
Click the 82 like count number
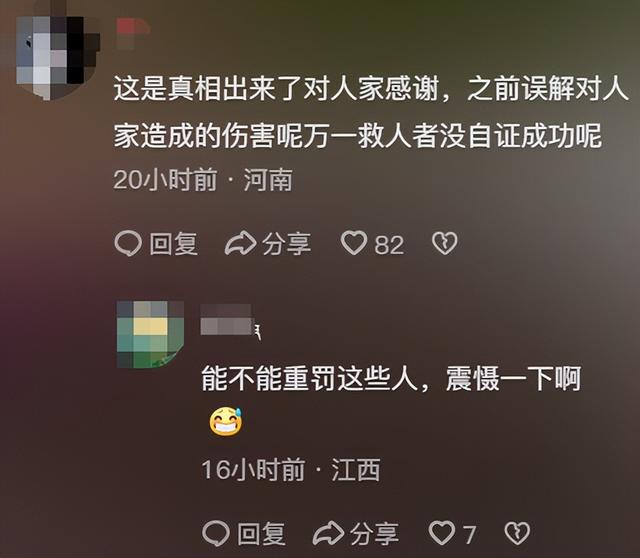coord(389,245)
